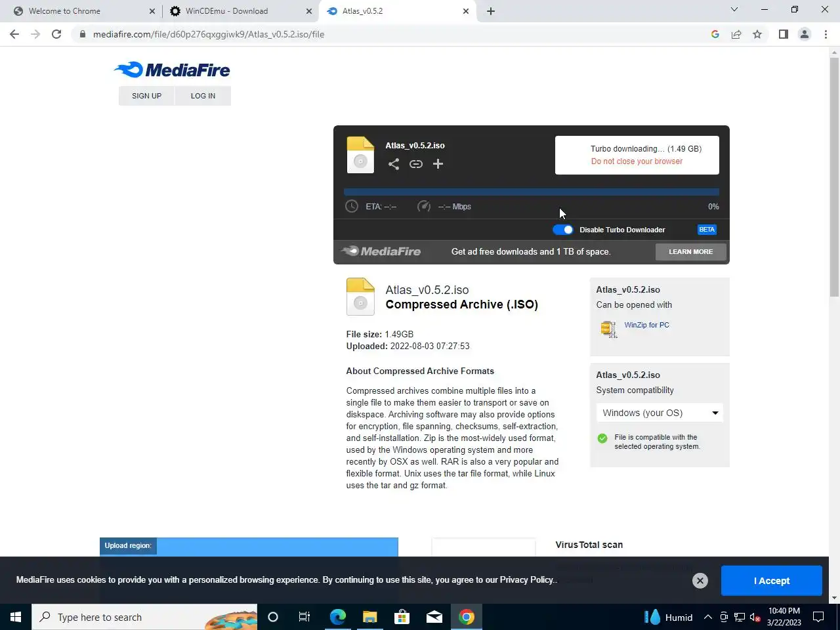Click the address bar URL
This screenshot has width=840, height=630.
[x=209, y=34]
